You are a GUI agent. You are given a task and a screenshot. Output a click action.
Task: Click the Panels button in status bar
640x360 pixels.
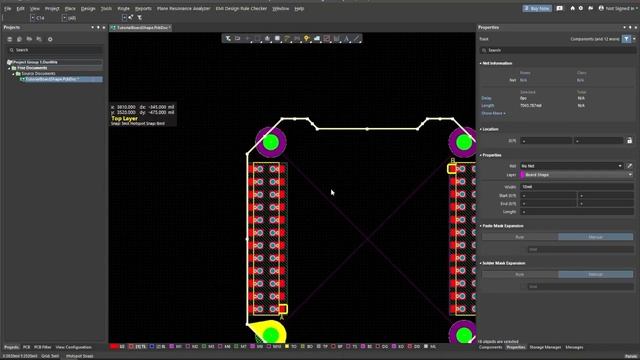point(631,356)
